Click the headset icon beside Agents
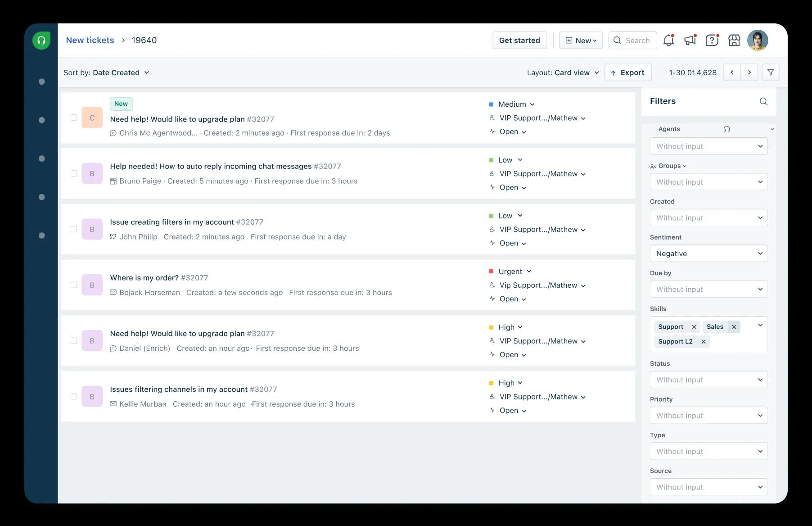The width and height of the screenshot is (812, 526). click(726, 129)
